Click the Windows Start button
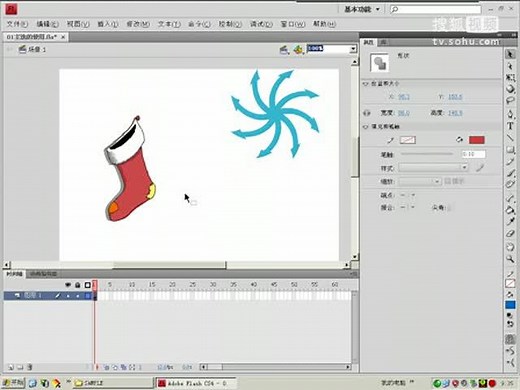Image resolution: width=520 pixels, height=390 pixels. [x=13, y=383]
